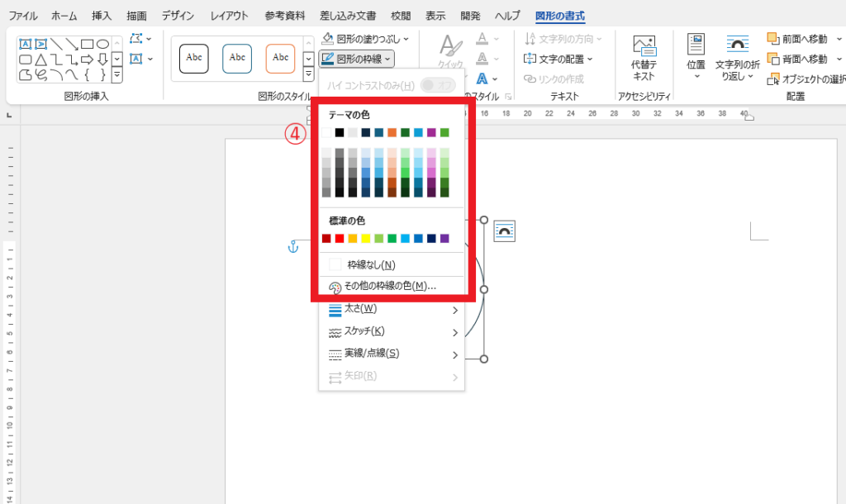Select the Triangle shape
846x504 pixels.
pos(40,59)
